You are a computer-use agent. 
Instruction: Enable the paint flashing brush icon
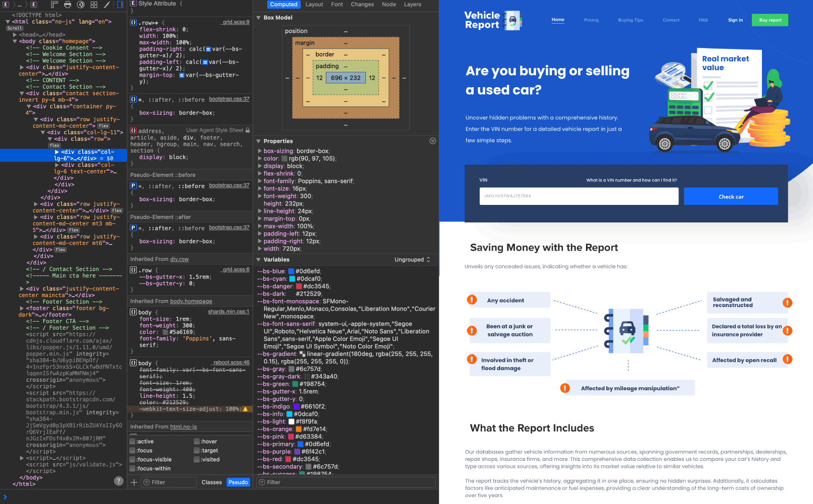[107, 5]
